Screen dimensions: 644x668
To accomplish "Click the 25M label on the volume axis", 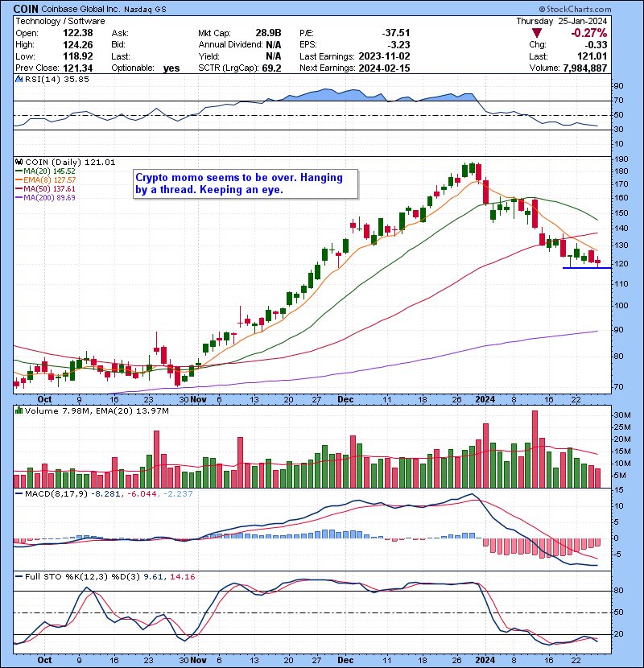I will pyautogui.click(x=621, y=427).
